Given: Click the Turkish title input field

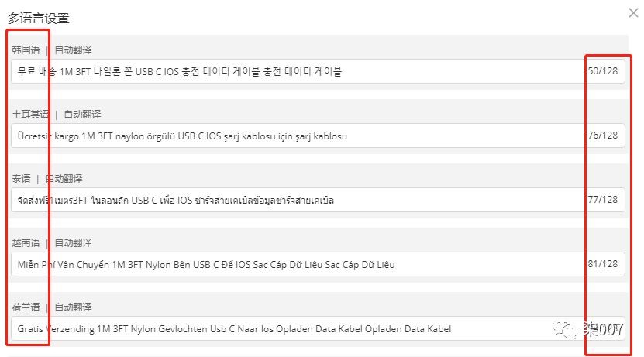Looking at the screenshot, I should [x=318, y=136].
